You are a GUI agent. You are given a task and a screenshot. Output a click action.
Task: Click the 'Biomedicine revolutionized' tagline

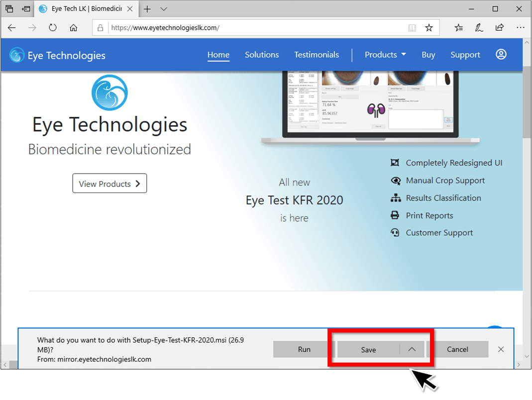(109, 149)
